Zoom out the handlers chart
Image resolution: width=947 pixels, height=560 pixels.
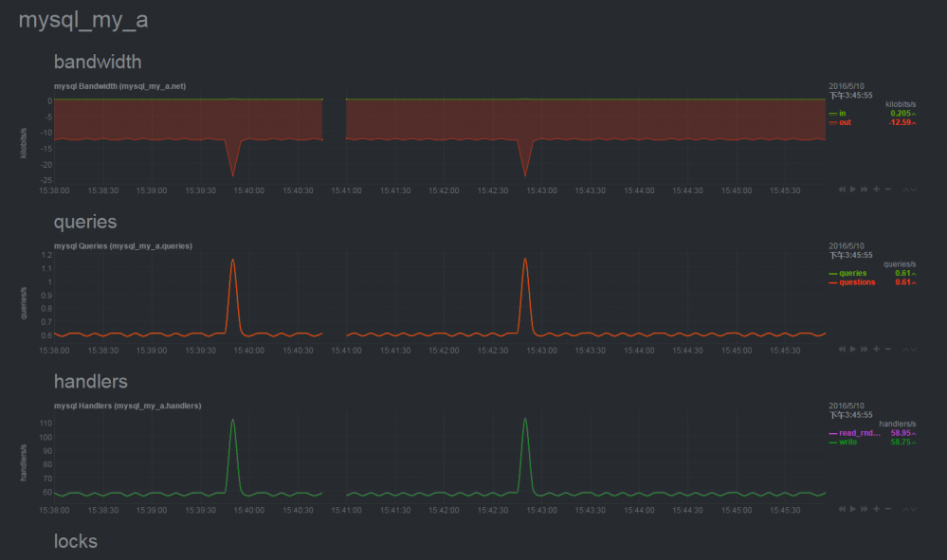tap(888, 509)
